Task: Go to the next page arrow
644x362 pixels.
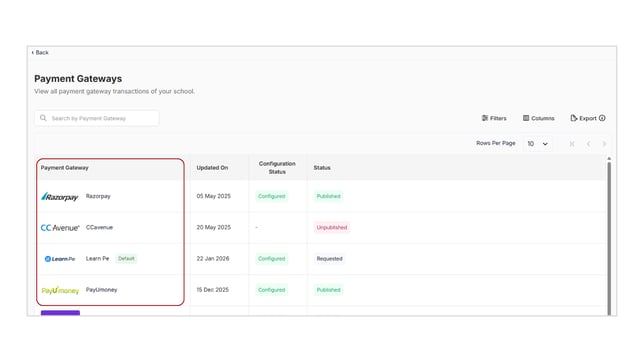Action: 604,144
